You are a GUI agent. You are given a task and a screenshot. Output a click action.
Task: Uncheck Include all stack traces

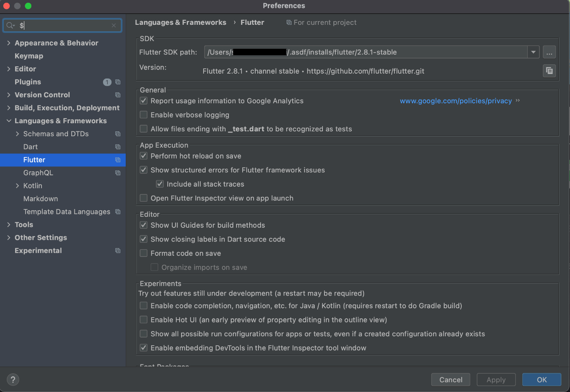[160, 184]
